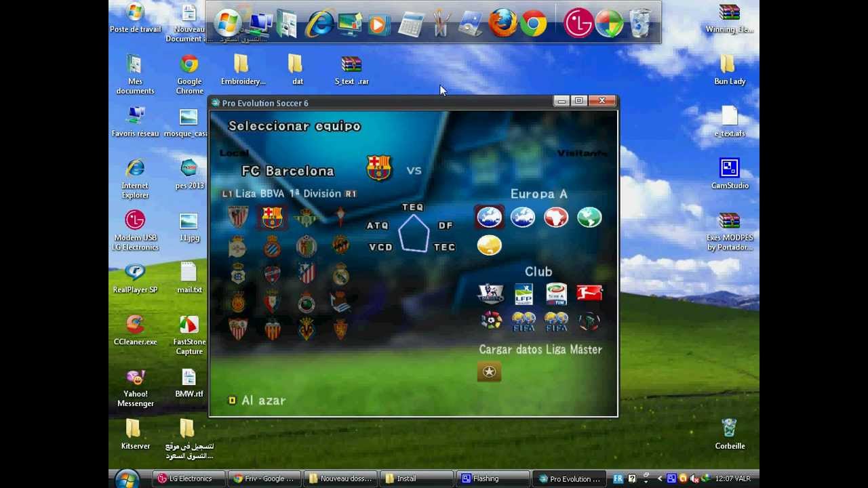Select the Real Madrid crest
The width and height of the screenshot is (868, 488).
click(x=340, y=274)
